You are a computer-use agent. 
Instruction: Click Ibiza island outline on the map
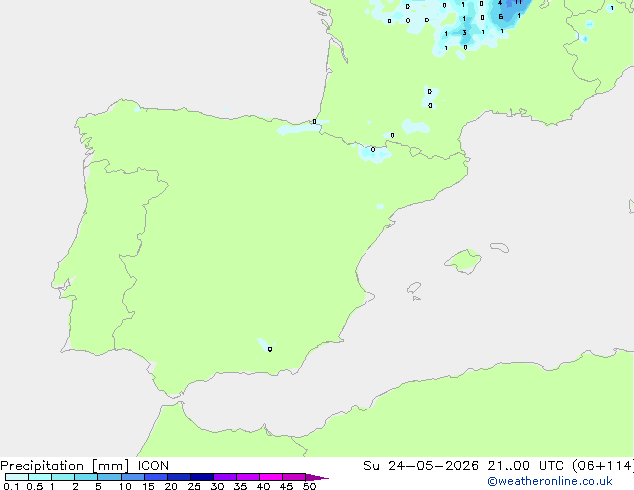pos(414,288)
